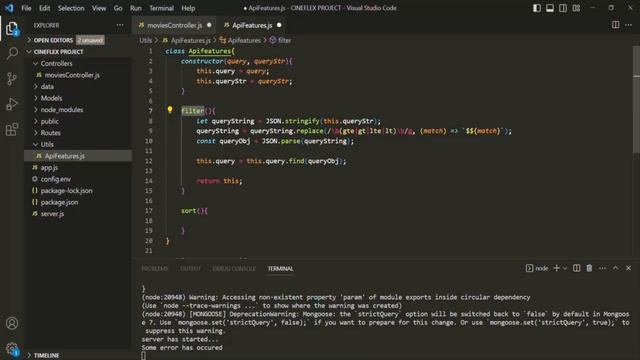Open the terminal launch profile dropdown arrow

[x=565, y=269]
